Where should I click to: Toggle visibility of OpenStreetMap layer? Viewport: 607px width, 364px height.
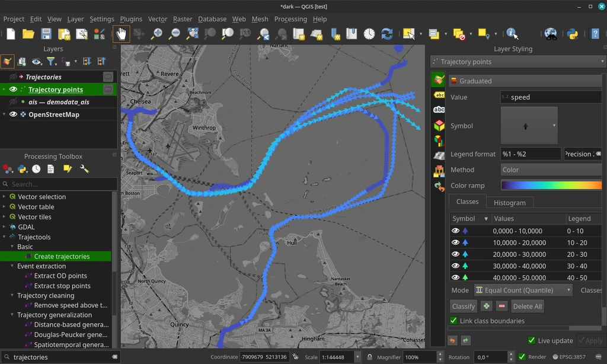click(13, 114)
